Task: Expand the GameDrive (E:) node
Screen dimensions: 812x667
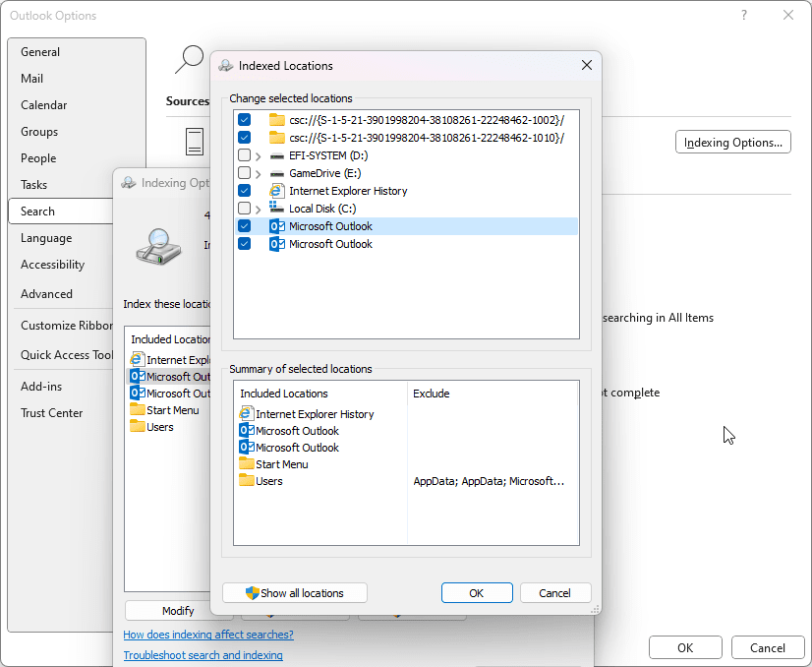Action: (259, 173)
